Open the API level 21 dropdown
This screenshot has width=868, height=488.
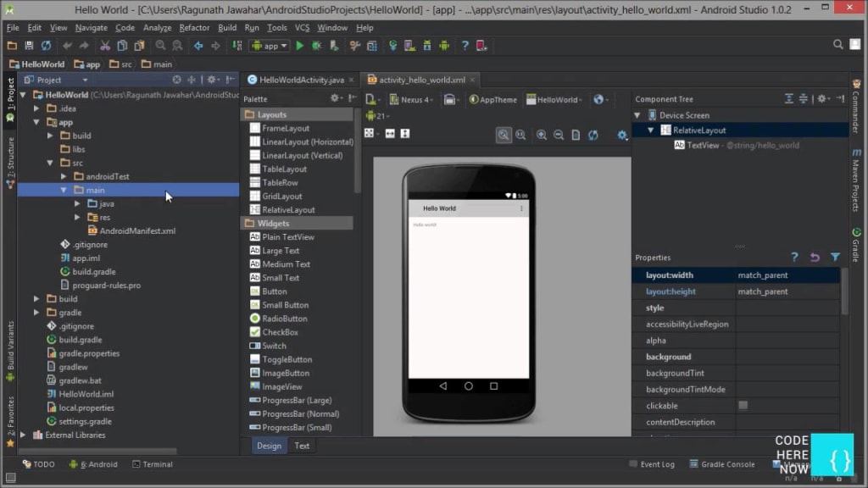point(377,116)
